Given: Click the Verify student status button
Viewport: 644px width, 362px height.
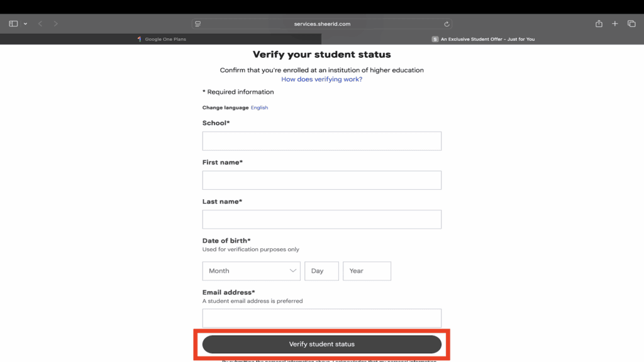Looking at the screenshot, I should [321, 344].
